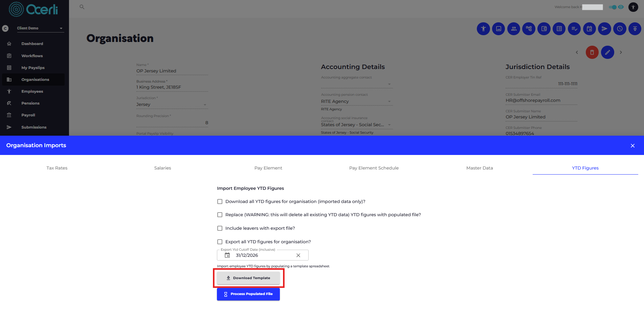Click the search magnifier icon in the header
This screenshot has height=315, width=644.
click(82, 7)
